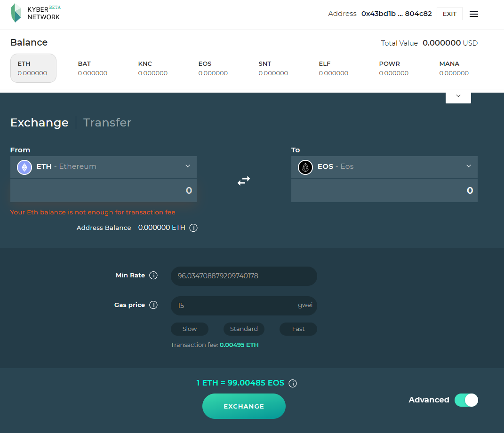
Task: Click the swap tokens arrows icon
Action: [244, 181]
